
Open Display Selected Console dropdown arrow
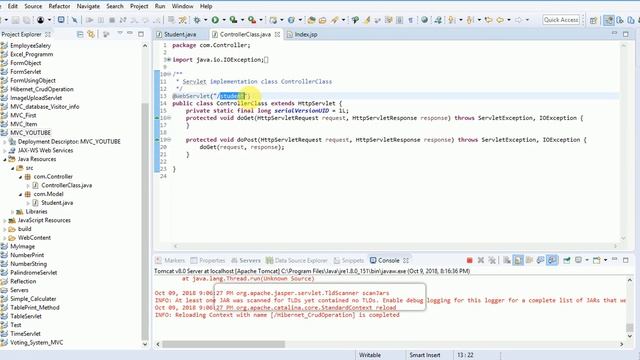click(587, 260)
